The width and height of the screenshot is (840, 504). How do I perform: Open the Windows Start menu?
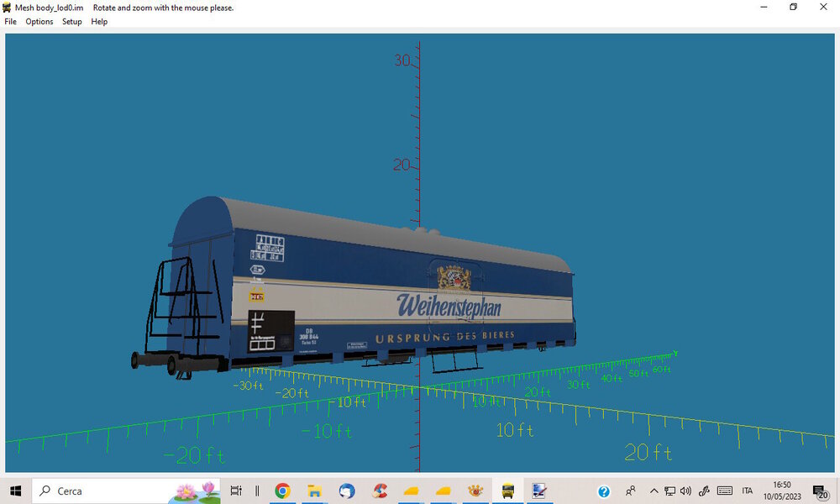tap(15, 491)
